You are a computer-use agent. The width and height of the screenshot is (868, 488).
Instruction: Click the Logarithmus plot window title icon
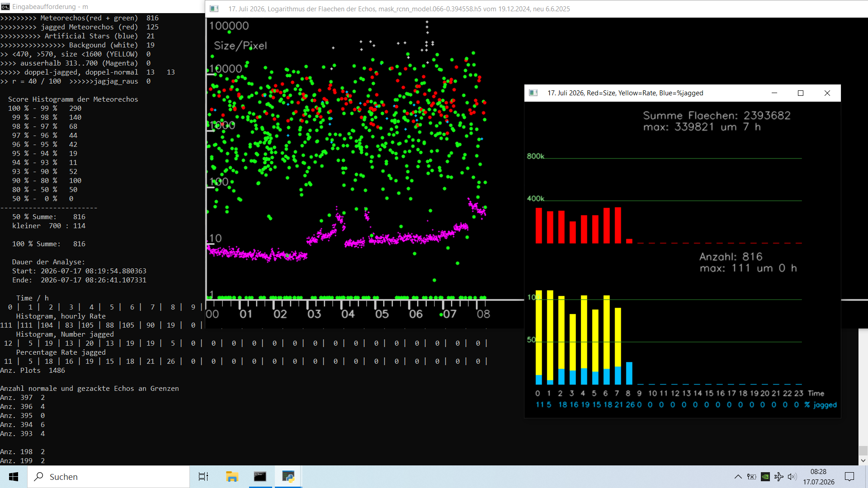[x=214, y=9]
